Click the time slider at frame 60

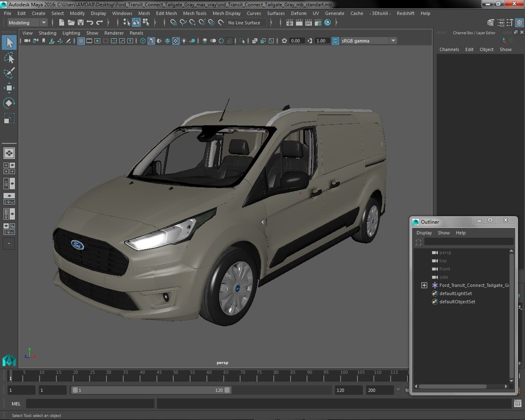[209, 376]
